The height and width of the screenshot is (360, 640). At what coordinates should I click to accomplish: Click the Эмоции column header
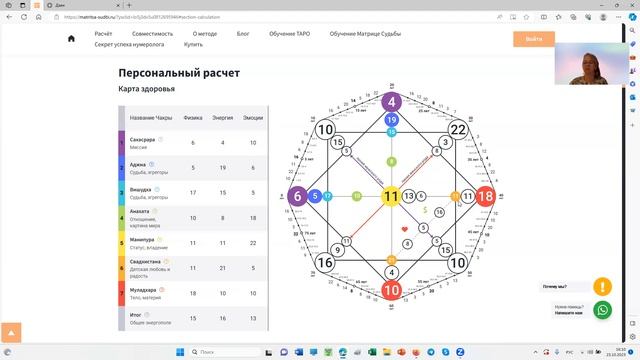point(253,118)
